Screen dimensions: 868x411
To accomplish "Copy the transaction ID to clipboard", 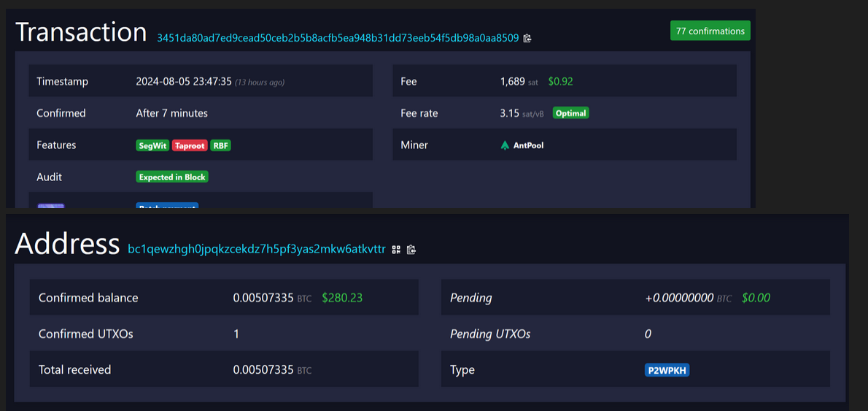I will click(527, 38).
